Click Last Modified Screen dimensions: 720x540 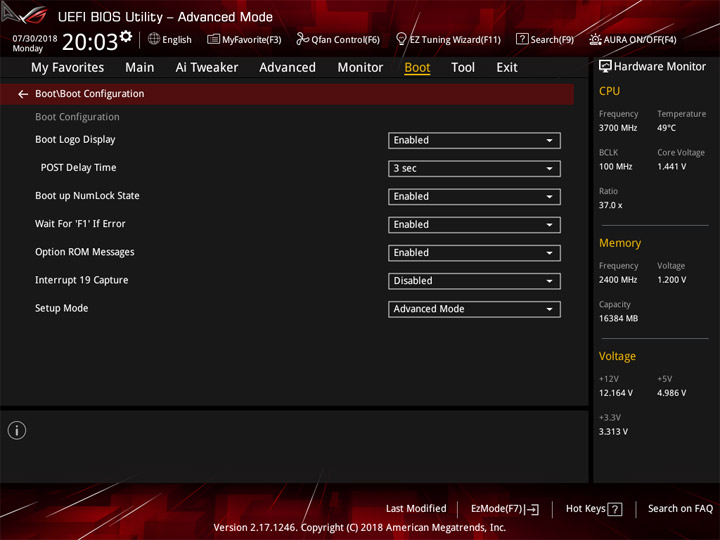coord(416,509)
